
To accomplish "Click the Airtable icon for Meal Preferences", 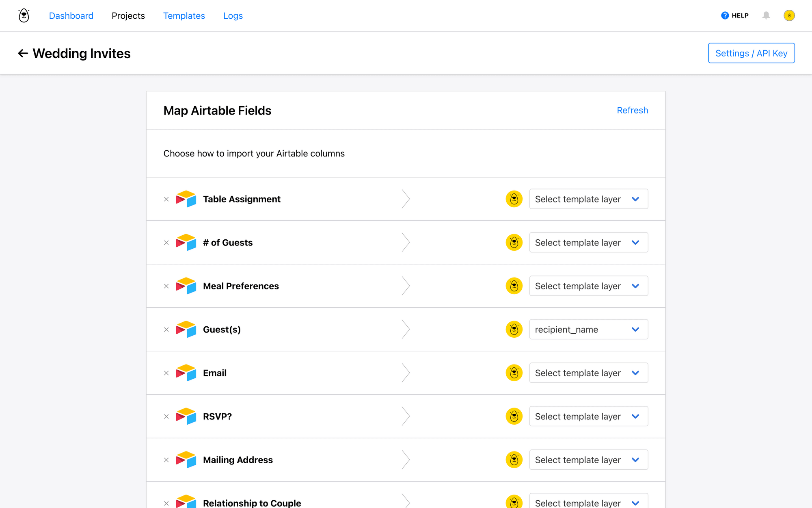I will pyautogui.click(x=186, y=286).
